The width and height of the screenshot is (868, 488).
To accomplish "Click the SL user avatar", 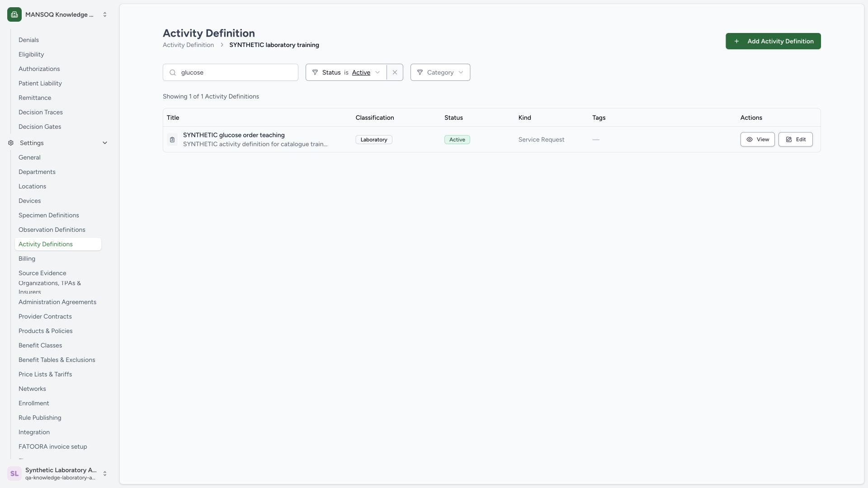I will [14, 474].
